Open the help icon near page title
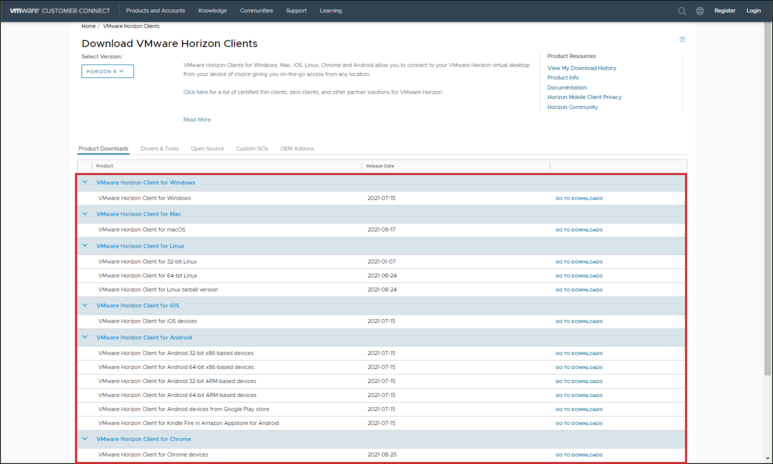The width and height of the screenshot is (773, 464). tap(682, 39)
